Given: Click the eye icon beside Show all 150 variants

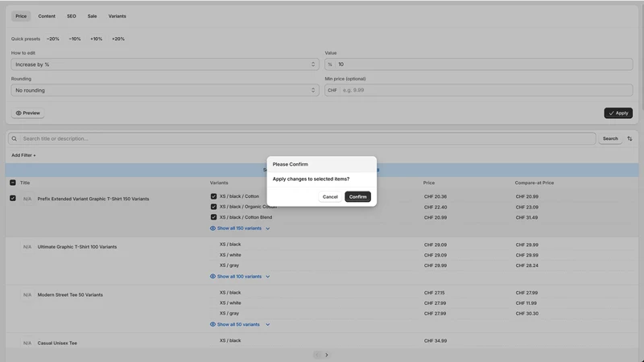Looking at the screenshot, I should [213, 228].
